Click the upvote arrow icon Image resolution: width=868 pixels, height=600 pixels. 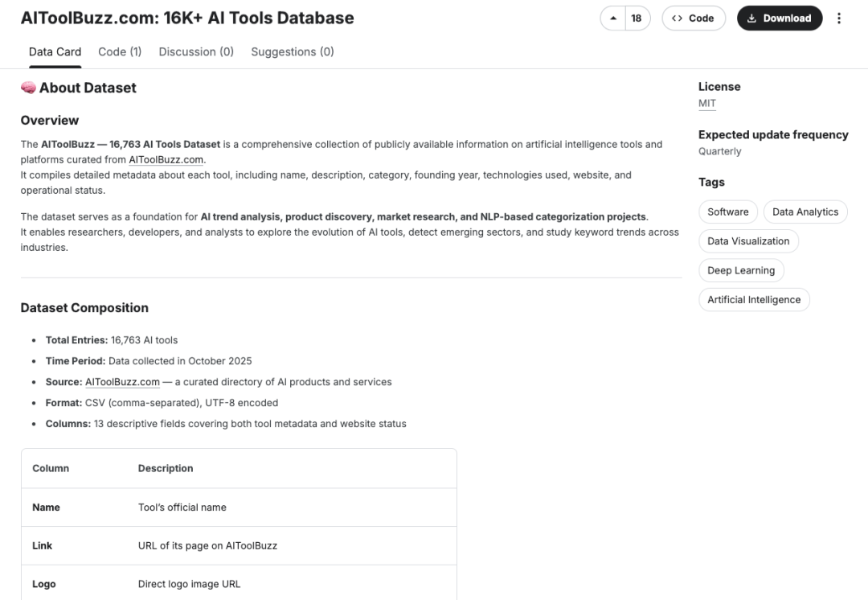614,18
